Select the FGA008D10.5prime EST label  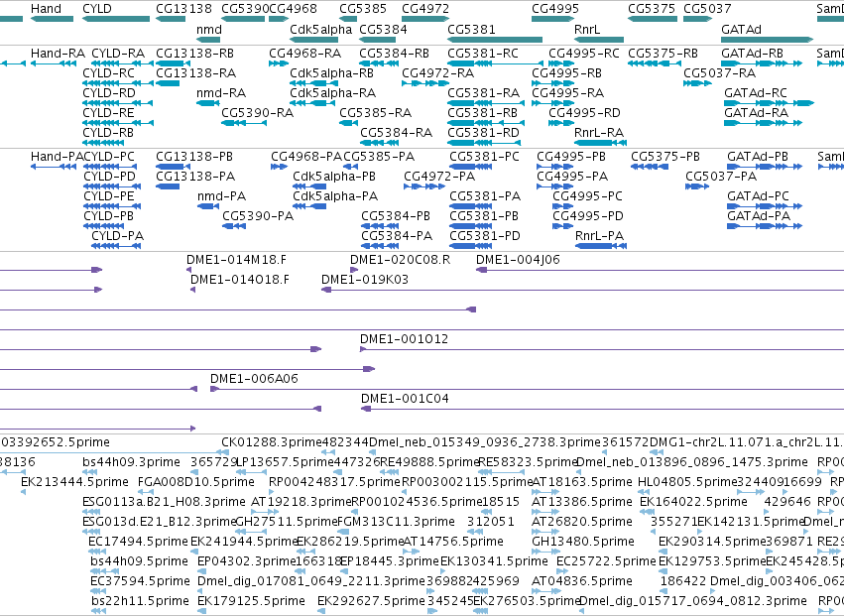196,482
